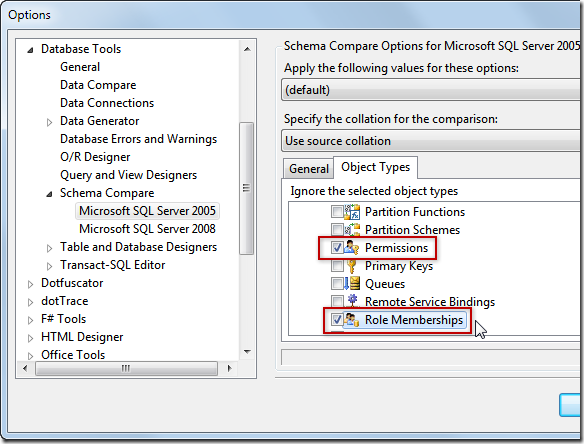Image resolution: width=584 pixels, height=444 pixels.
Task: Switch to the General tab
Action: (x=309, y=169)
